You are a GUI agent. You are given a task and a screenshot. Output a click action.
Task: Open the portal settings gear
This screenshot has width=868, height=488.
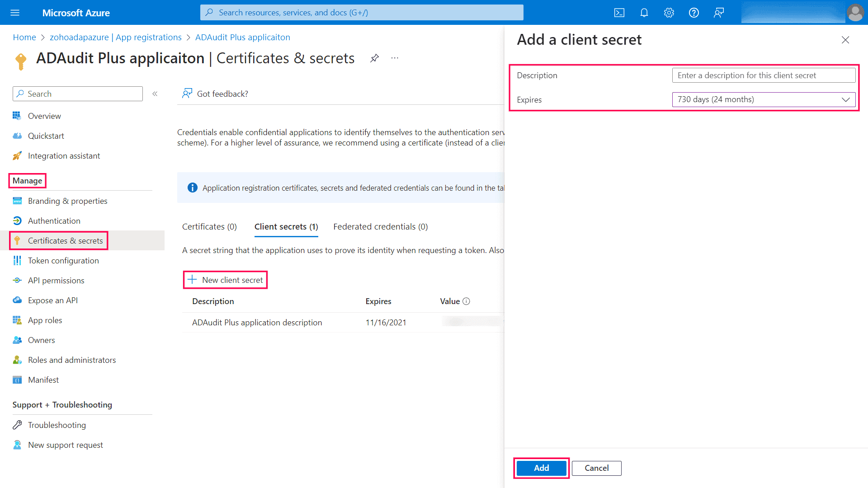(x=669, y=12)
